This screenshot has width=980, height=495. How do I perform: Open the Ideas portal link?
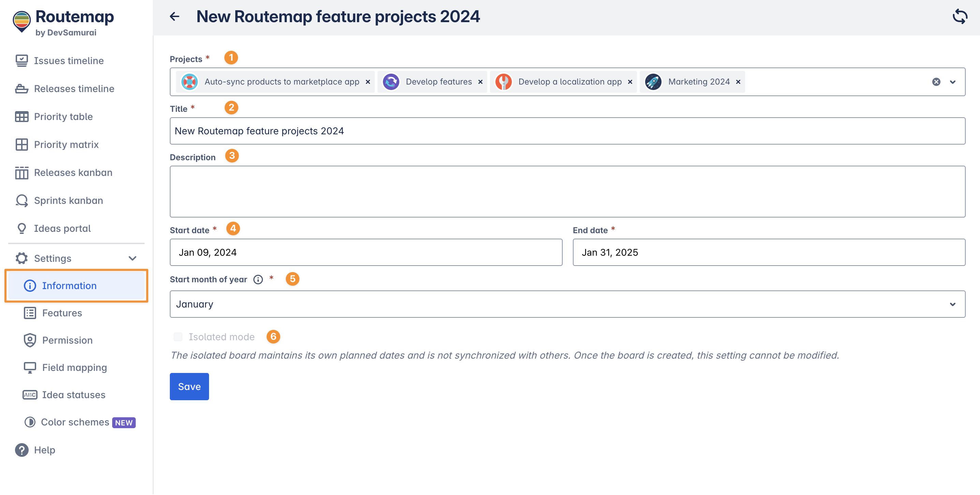(62, 228)
